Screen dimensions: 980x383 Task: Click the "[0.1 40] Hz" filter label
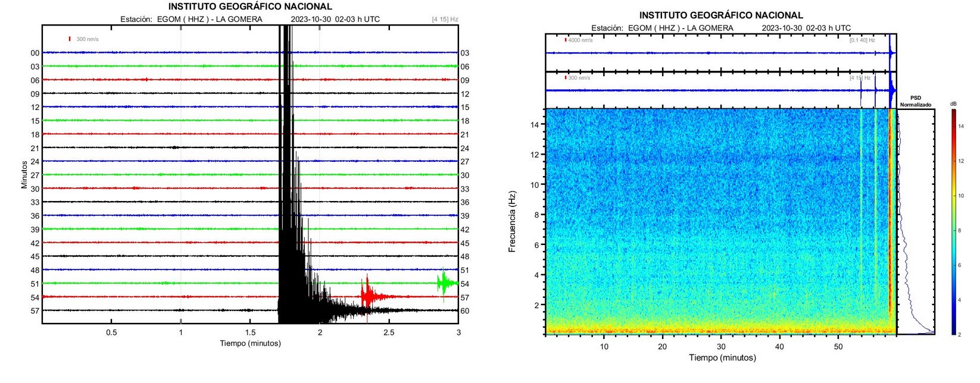[862, 40]
